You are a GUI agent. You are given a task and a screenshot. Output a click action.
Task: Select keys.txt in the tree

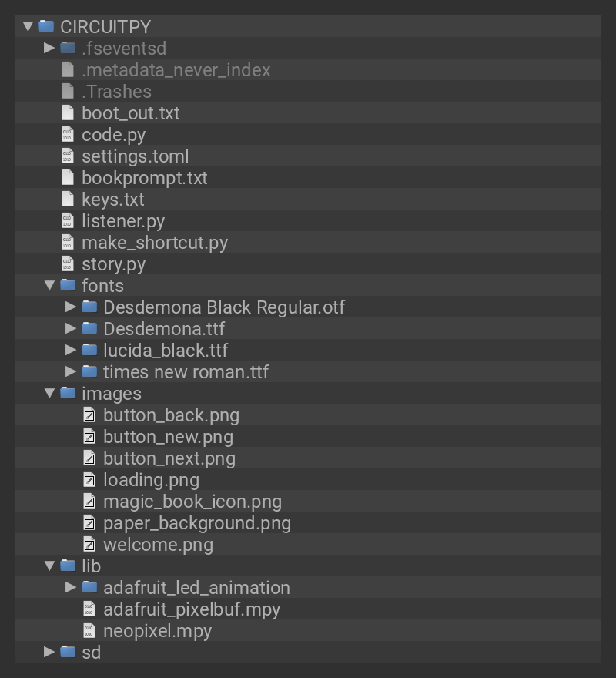[112, 199]
